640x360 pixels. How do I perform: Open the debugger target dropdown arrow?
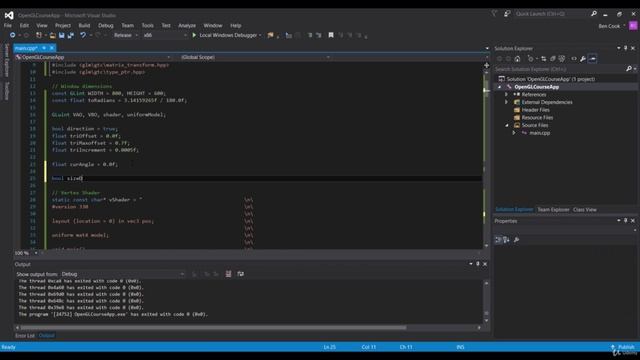point(260,36)
